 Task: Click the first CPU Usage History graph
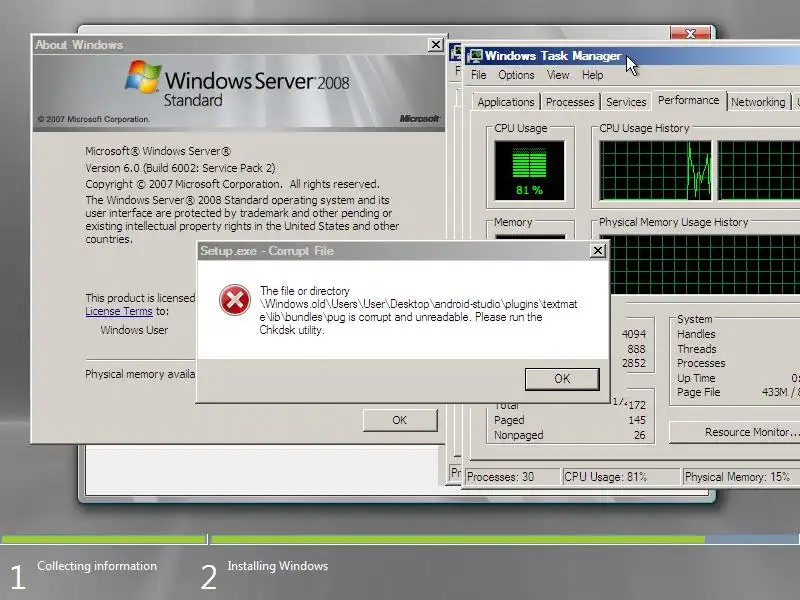coord(655,171)
